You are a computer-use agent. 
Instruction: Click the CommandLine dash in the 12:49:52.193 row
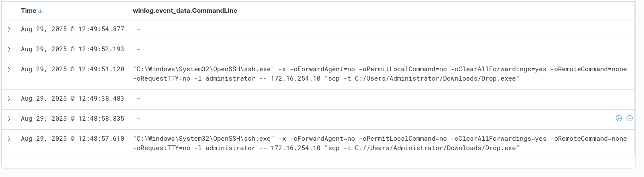(139, 49)
